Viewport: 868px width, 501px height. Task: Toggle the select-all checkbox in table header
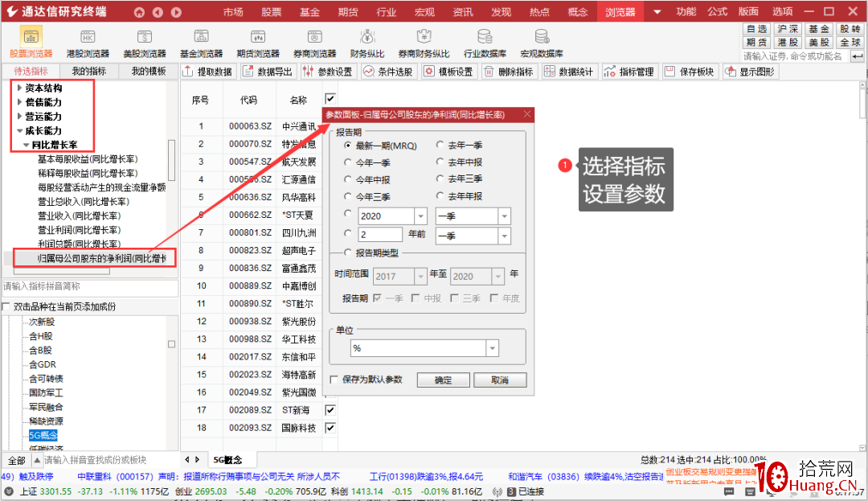pos(330,99)
